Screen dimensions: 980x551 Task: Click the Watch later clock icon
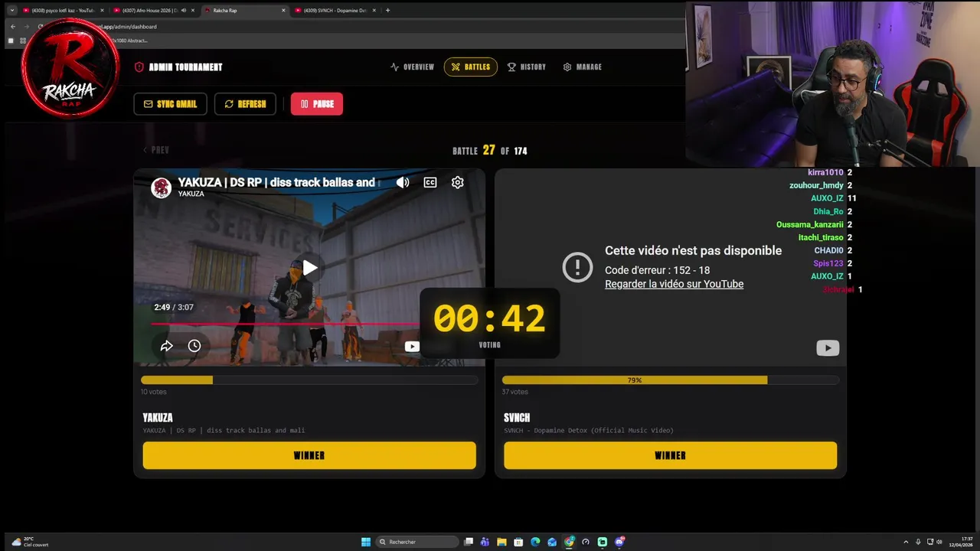coord(194,346)
